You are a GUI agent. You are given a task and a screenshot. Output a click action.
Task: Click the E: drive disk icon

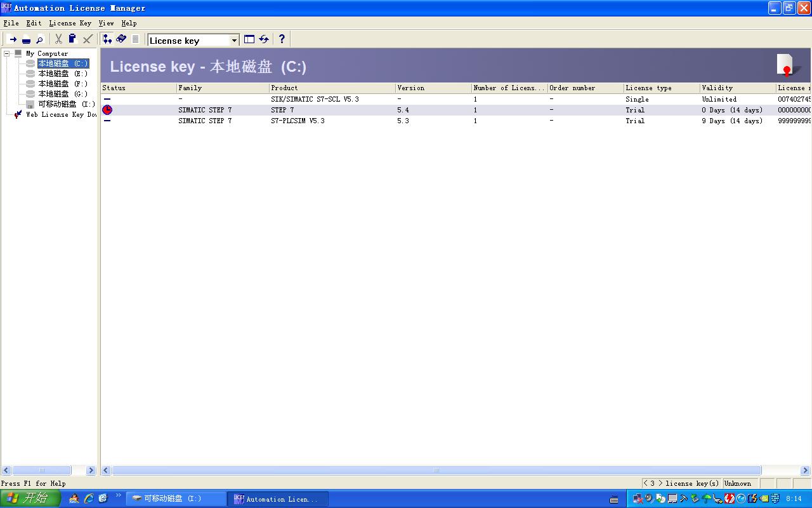click(30, 74)
